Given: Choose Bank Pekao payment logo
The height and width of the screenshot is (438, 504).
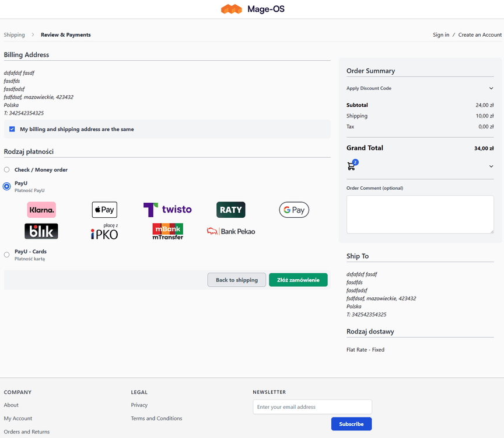Looking at the screenshot, I should (231, 231).
